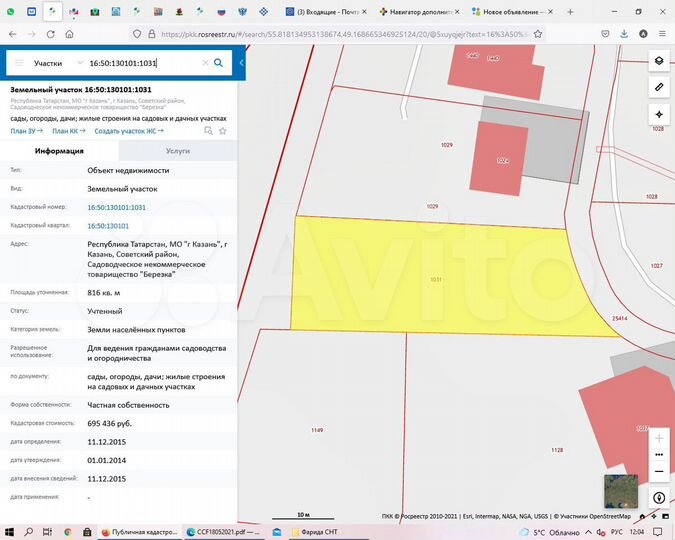
Task: Open Task View on the taskbar
Action: 48,532
